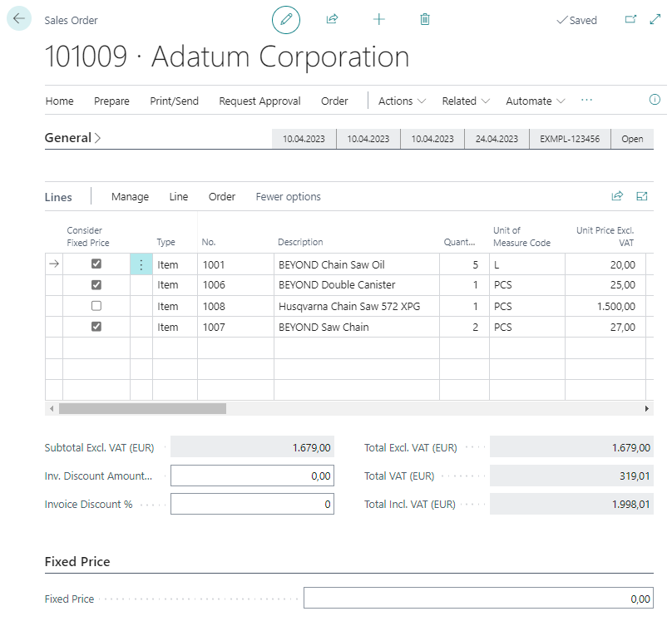Click the share icon in header
The width and height of the screenshot is (672, 626).
(333, 19)
